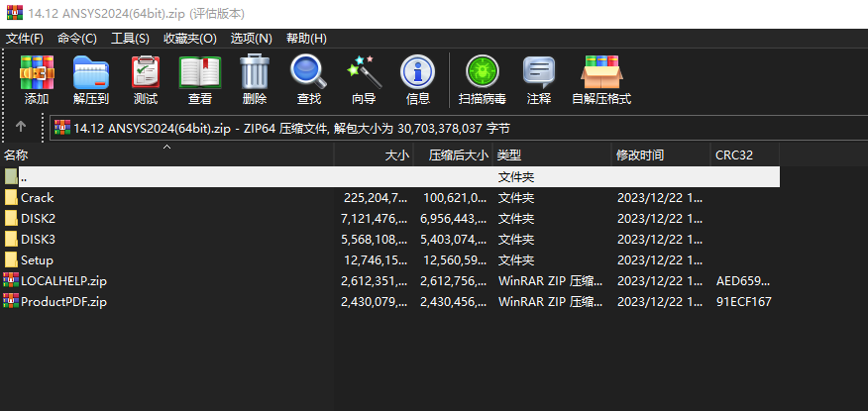Click DISK2 size 7,121,476,...
The image size is (868, 411).
click(375, 219)
